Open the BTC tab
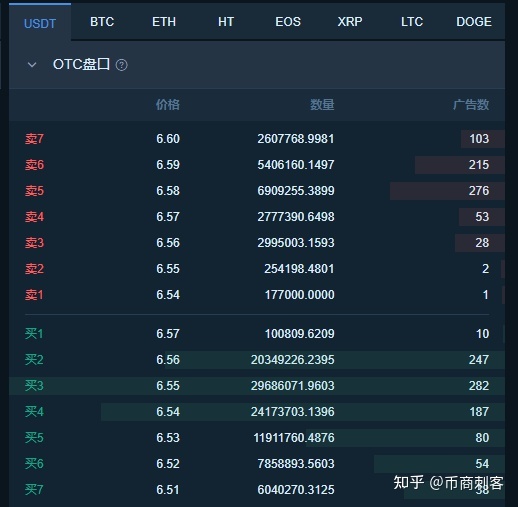The width and height of the screenshot is (518, 507). click(x=102, y=22)
